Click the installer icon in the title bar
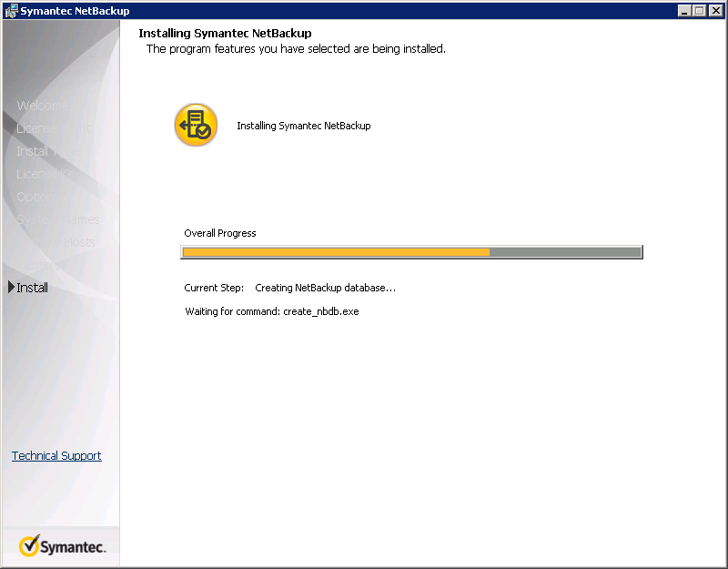The width and height of the screenshot is (728, 569). coord(11,11)
